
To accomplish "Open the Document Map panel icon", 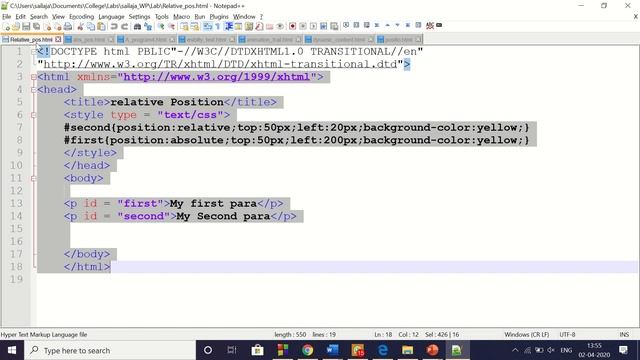I will click(249, 27).
